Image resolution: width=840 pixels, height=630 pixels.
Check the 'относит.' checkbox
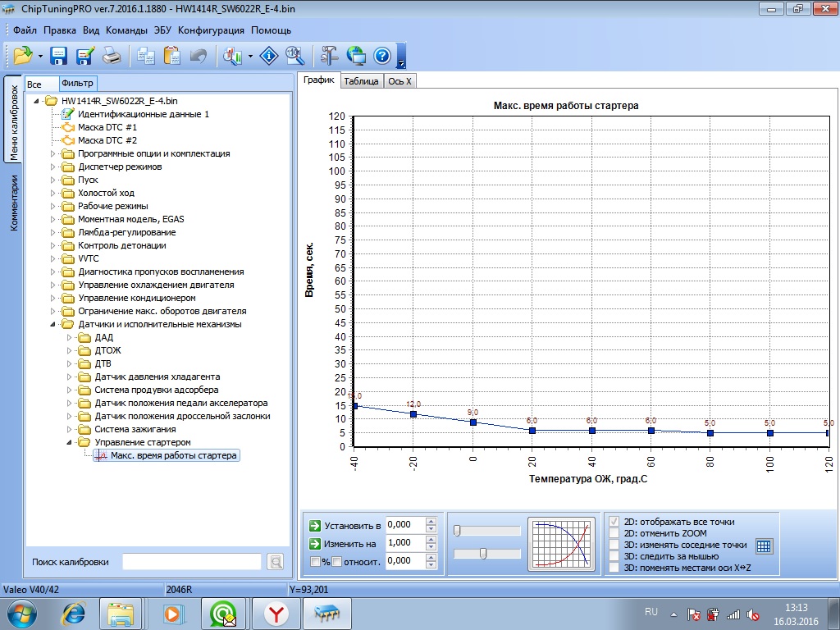click(337, 561)
